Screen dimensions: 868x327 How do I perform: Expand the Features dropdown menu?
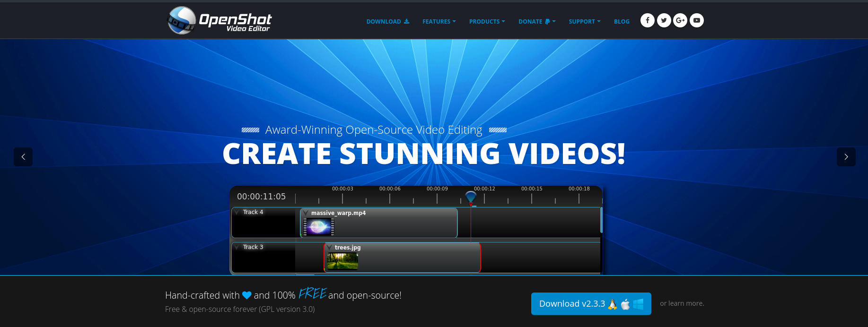tap(439, 22)
